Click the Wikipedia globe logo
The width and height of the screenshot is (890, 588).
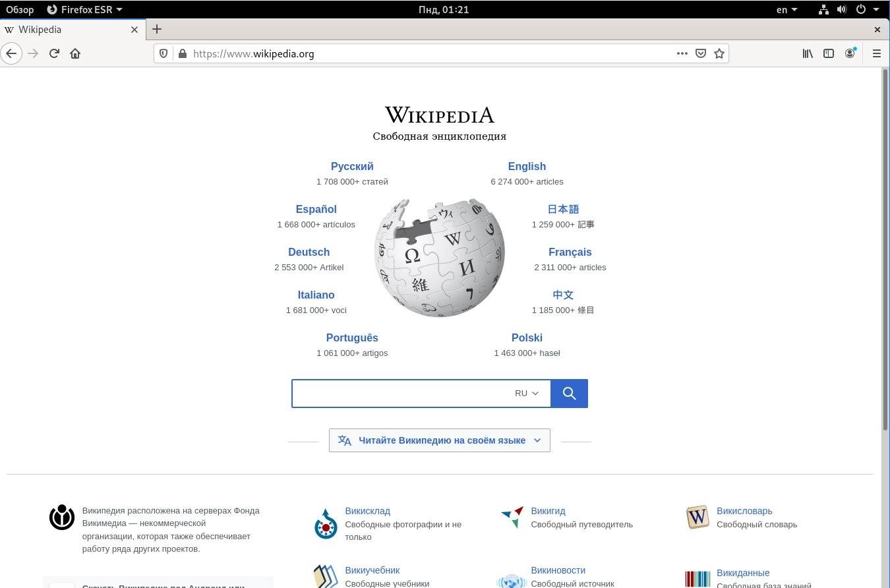pos(440,257)
